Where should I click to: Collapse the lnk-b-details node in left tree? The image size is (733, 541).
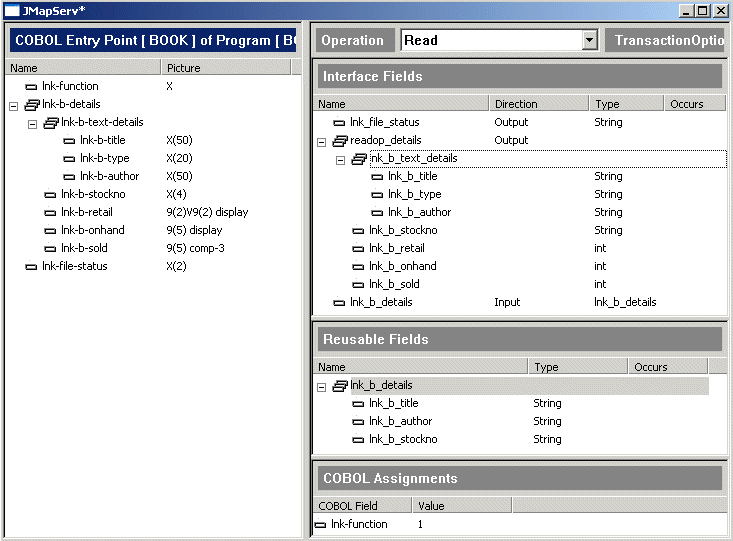pos(13,105)
